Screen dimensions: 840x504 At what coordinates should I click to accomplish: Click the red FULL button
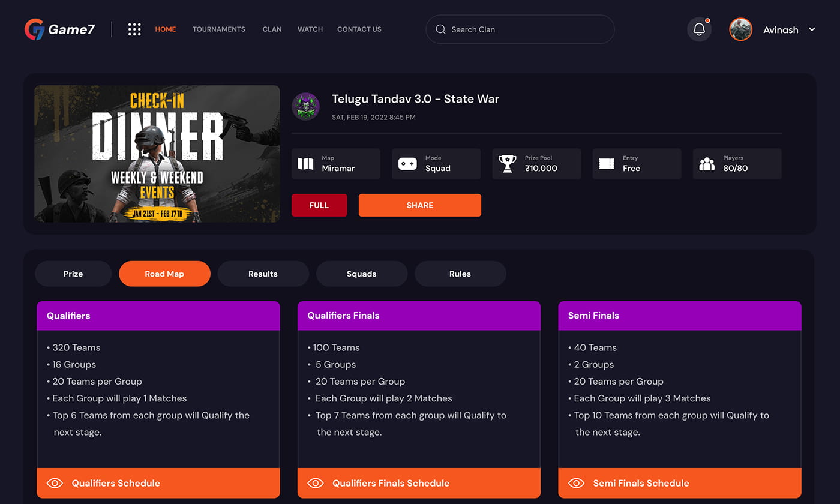click(x=319, y=205)
